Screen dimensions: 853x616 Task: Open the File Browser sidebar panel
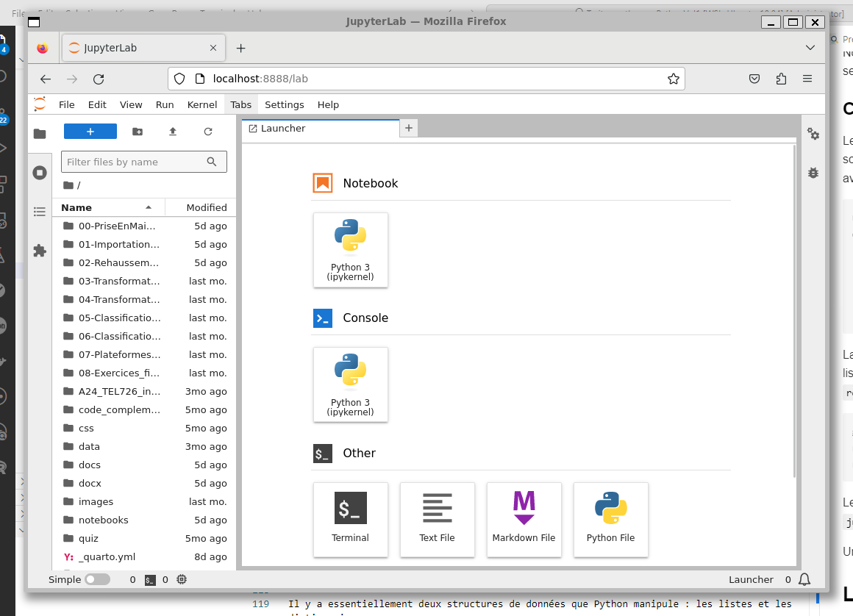[x=40, y=134]
